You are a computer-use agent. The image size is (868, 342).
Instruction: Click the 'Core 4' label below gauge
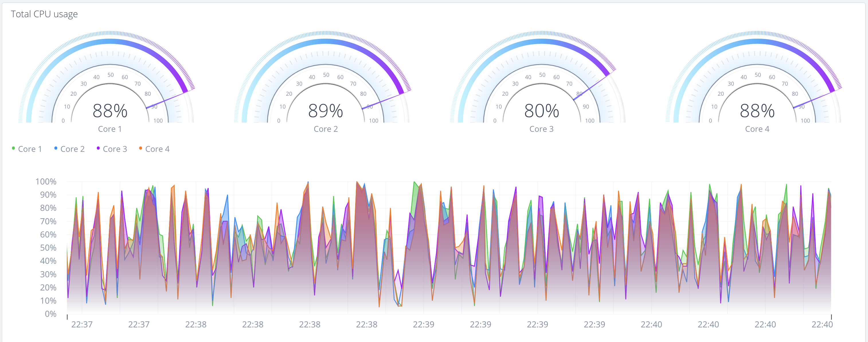coord(757,129)
